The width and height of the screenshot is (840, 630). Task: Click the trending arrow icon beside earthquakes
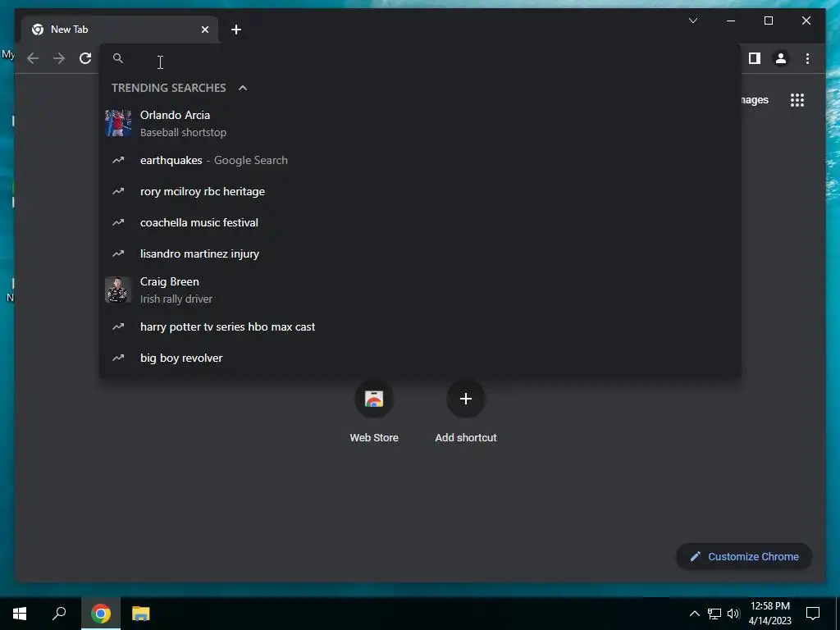pyautogui.click(x=118, y=160)
